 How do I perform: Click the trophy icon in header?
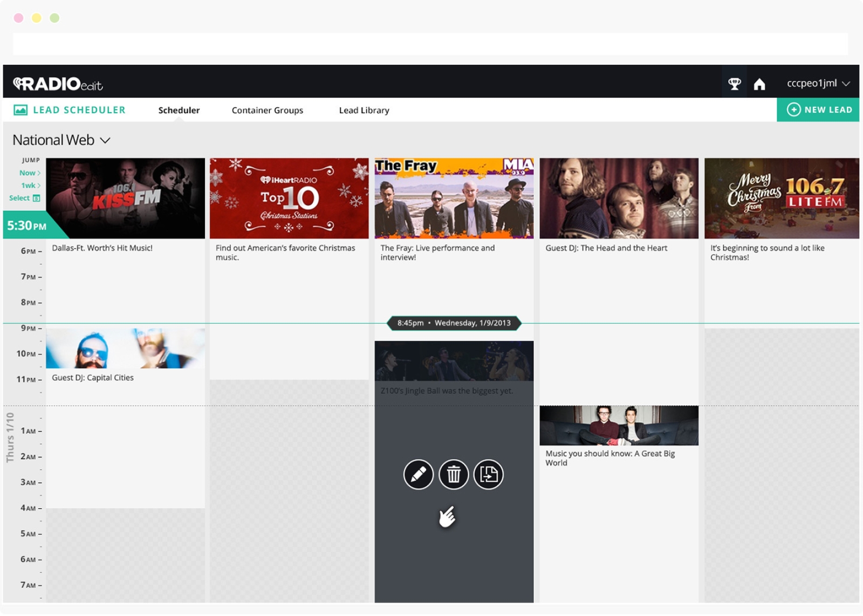click(734, 84)
